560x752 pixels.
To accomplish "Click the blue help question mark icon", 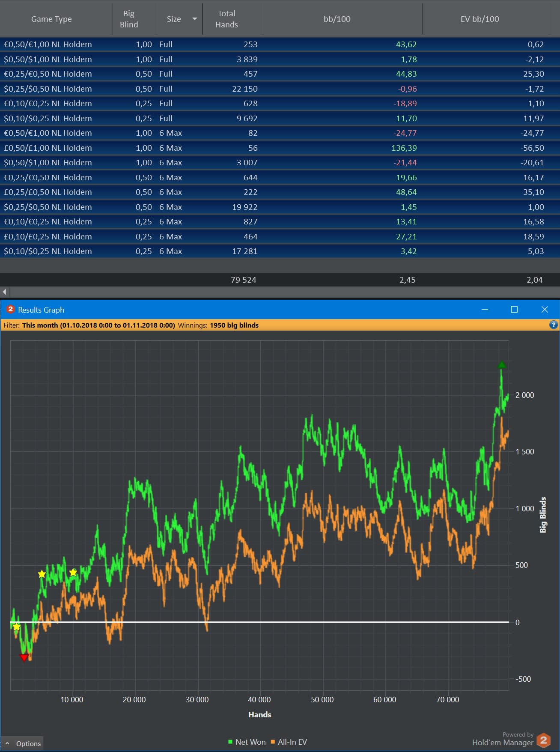I will click(x=553, y=325).
